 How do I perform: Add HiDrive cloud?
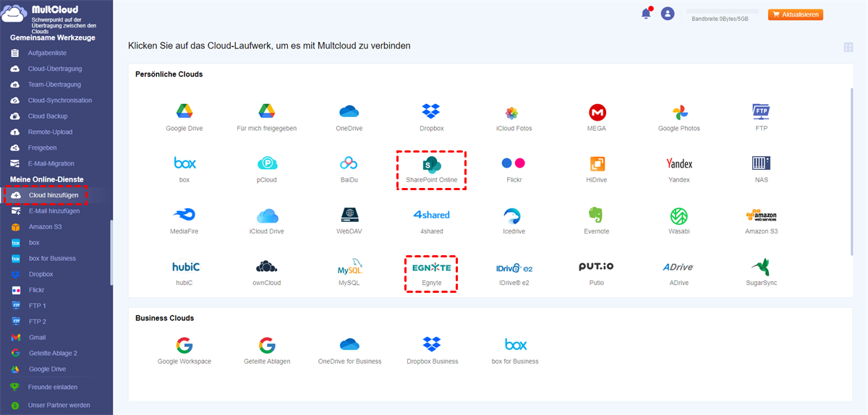(x=597, y=163)
